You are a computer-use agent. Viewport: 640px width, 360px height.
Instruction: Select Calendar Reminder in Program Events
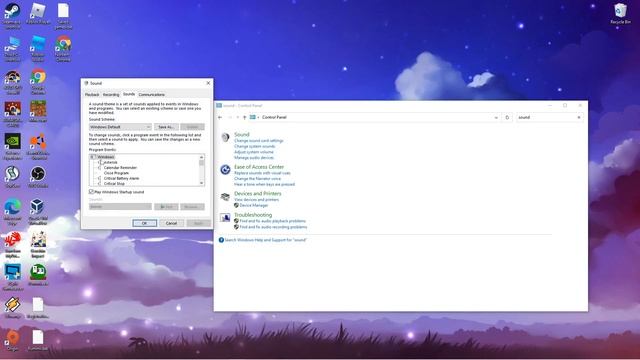pos(120,167)
